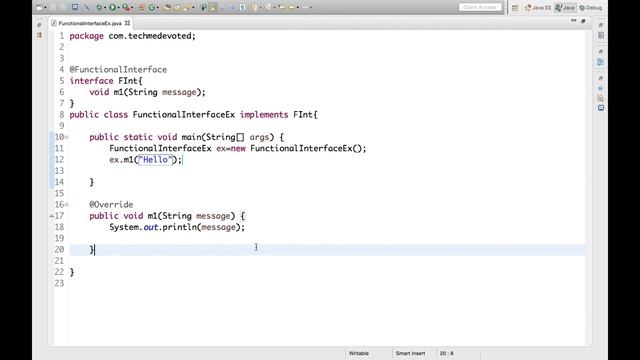The image size is (640, 360).
Task: Restore the third right-side view stack
Action: click(600, 78)
